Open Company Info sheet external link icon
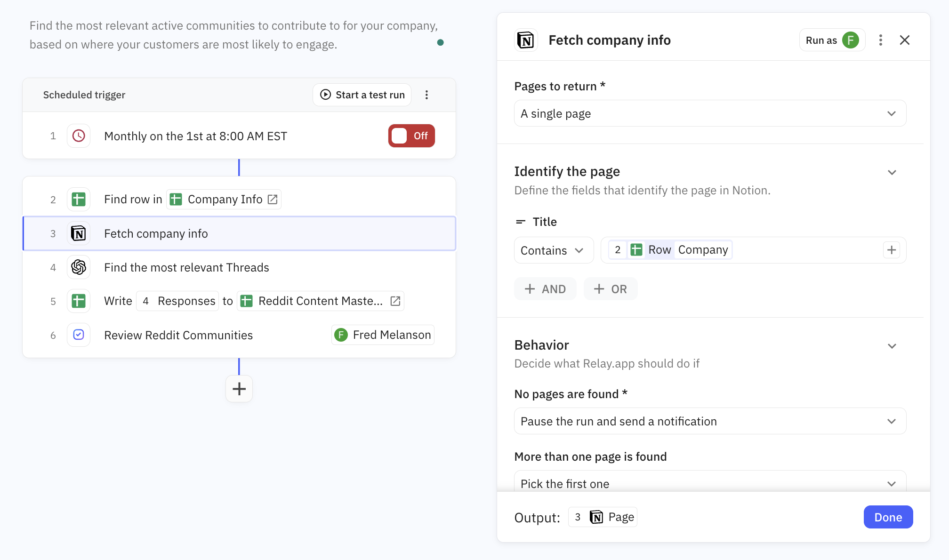 (x=273, y=200)
